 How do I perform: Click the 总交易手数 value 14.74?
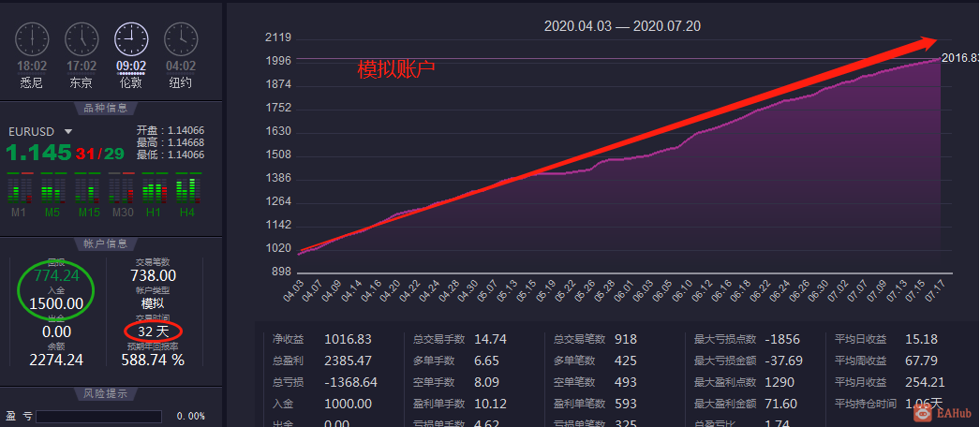click(490, 340)
